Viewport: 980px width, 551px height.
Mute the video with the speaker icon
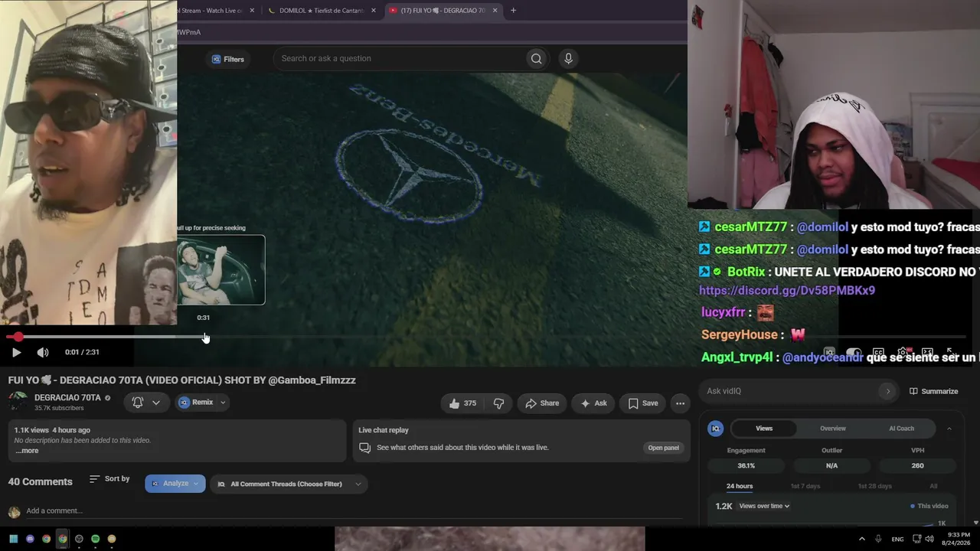coord(43,352)
